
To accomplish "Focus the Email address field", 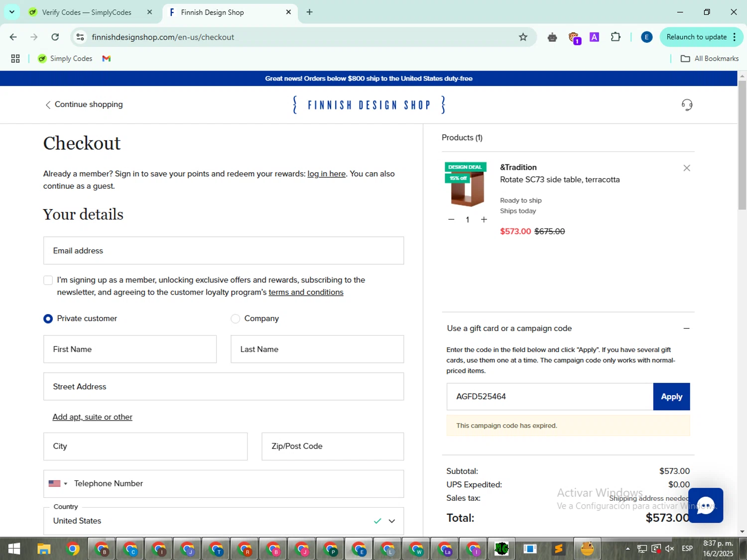I will point(224,251).
